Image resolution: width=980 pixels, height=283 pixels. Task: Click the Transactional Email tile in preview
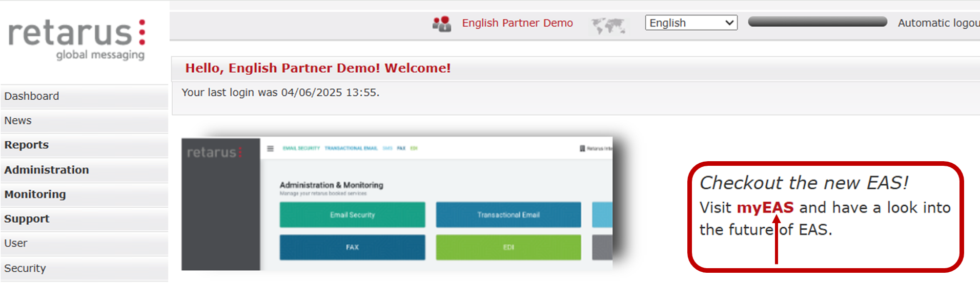click(x=508, y=215)
